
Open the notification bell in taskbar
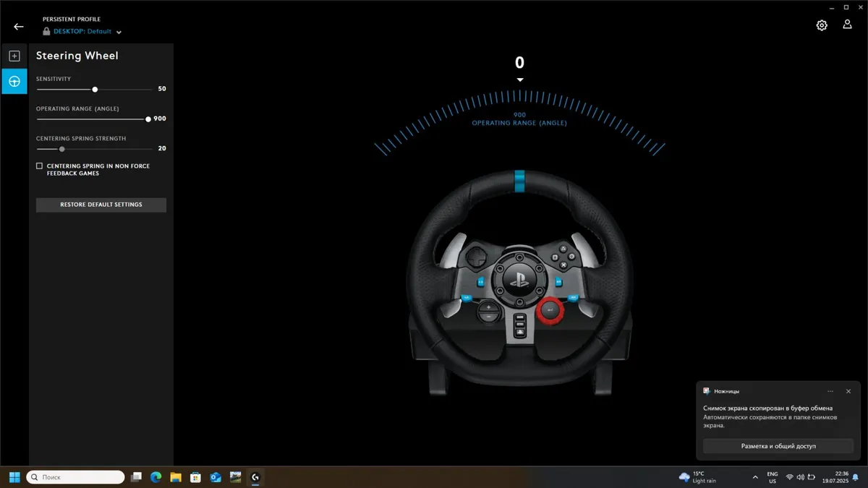coord(856,477)
